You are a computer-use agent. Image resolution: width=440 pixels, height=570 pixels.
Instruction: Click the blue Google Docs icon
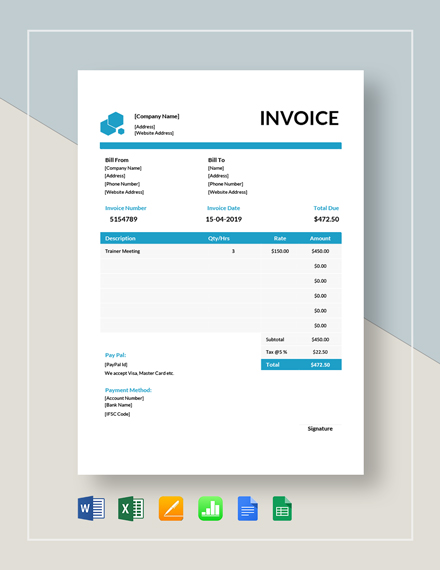[248, 508]
